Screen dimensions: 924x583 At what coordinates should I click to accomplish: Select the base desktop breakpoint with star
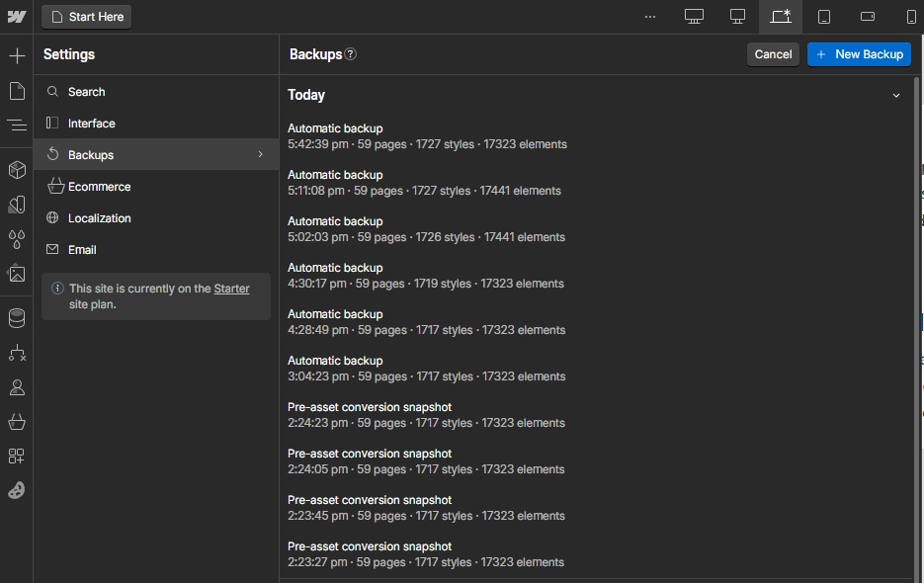(781, 17)
